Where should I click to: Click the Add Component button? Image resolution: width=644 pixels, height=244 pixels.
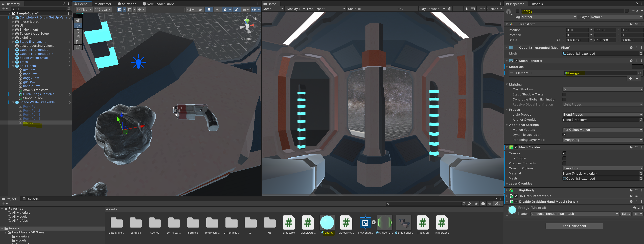574,226
